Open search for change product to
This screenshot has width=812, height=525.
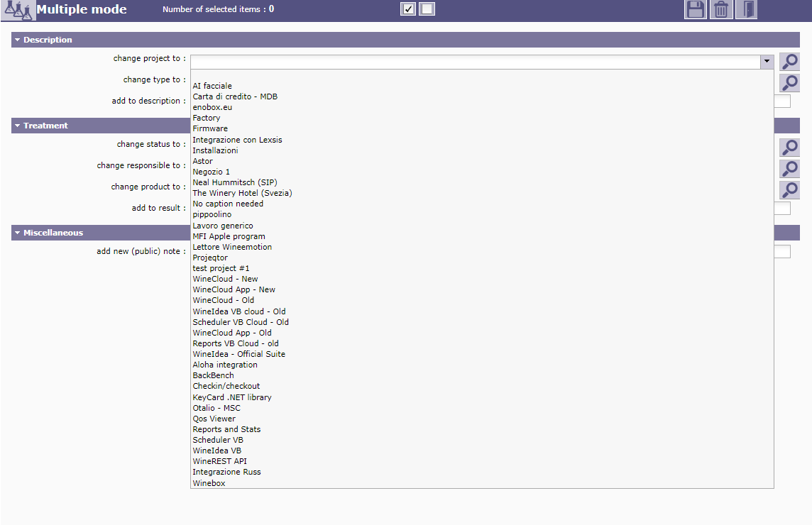789,190
